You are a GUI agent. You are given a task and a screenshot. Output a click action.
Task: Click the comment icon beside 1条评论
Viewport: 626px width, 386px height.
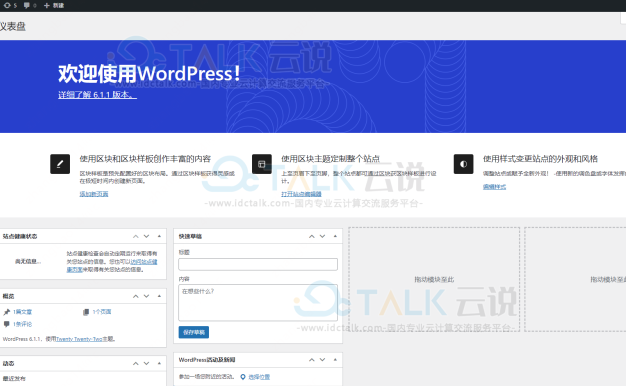click(x=6, y=324)
